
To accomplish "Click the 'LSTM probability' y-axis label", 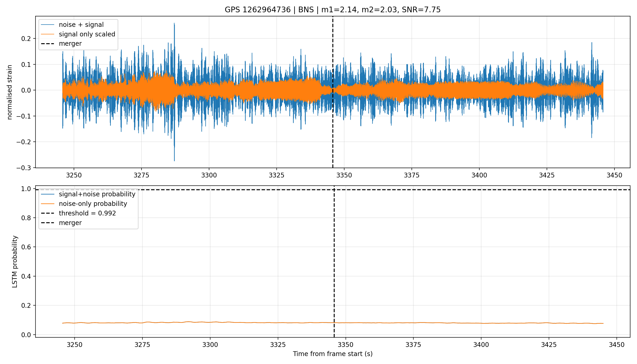I will coord(15,262).
